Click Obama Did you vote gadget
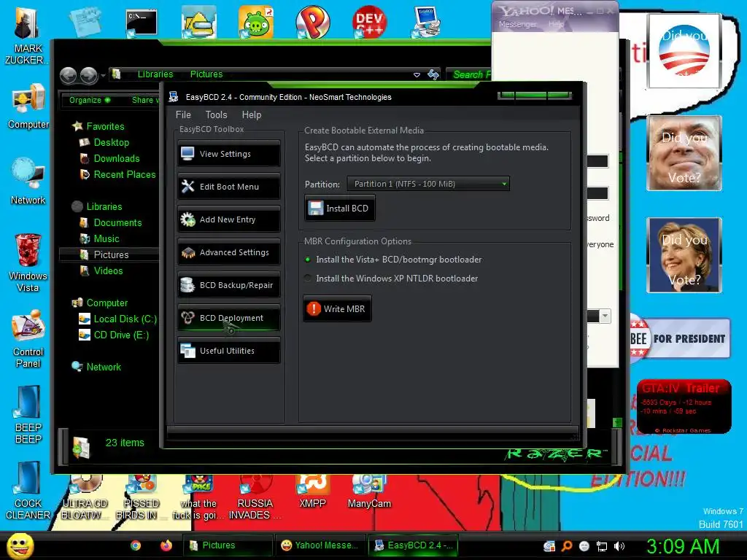The height and width of the screenshot is (560, 747). [x=684, y=51]
